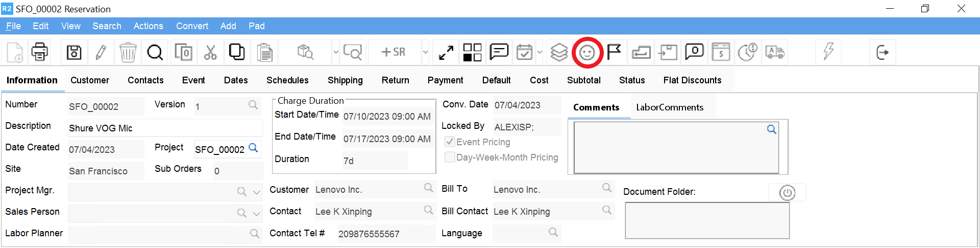Image resolution: width=980 pixels, height=248 pixels.
Task: Save the reservation using the floppy disk icon
Action: 74,52
